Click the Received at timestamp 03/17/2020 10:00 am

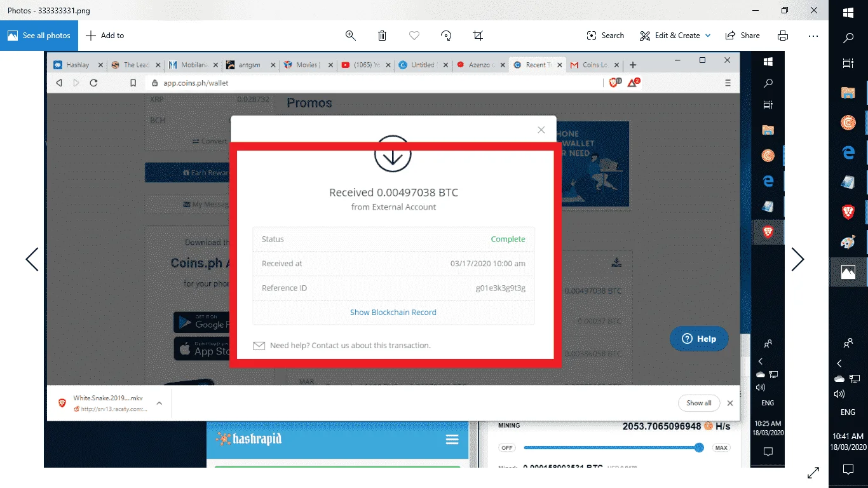click(x=488, y=264)
